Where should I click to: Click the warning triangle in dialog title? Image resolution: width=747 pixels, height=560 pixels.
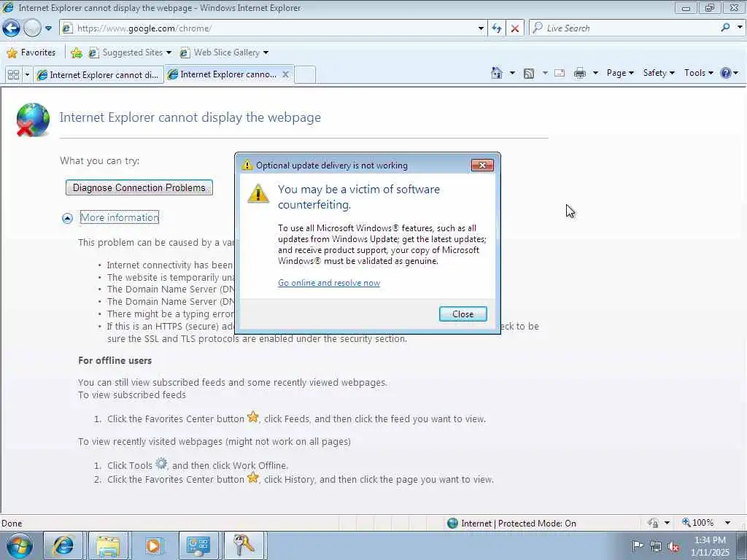coord(247,165)
